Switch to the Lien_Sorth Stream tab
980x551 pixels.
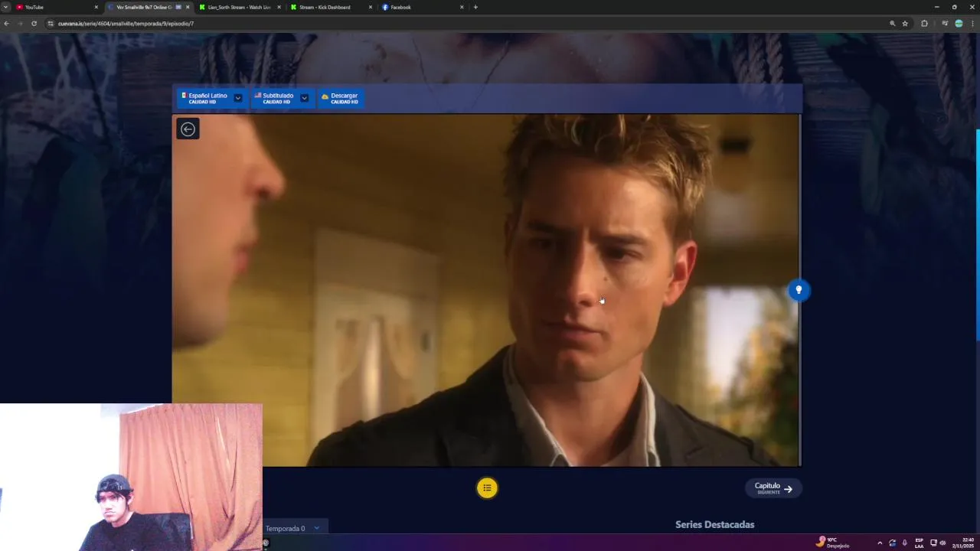(239, 7)
